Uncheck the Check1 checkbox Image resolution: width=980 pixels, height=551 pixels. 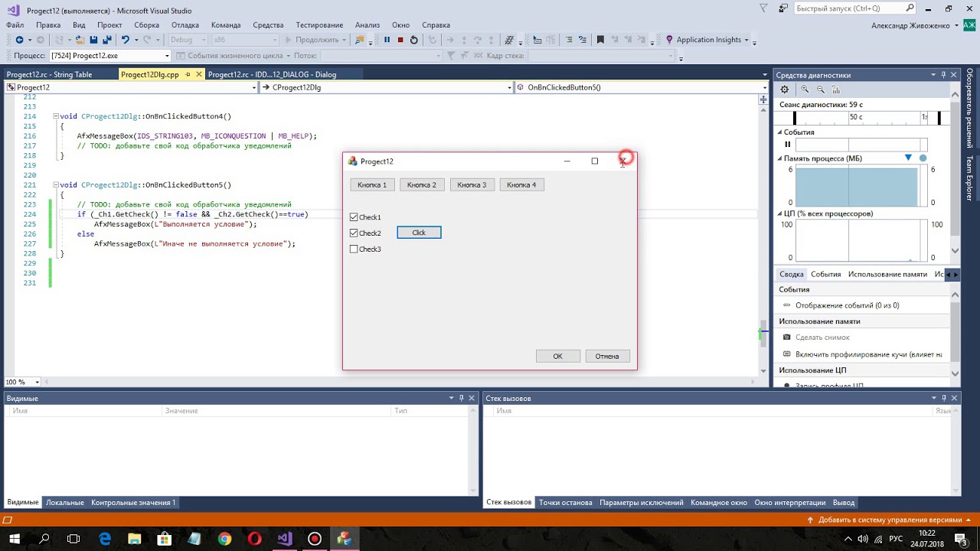[x=354, y=217]
